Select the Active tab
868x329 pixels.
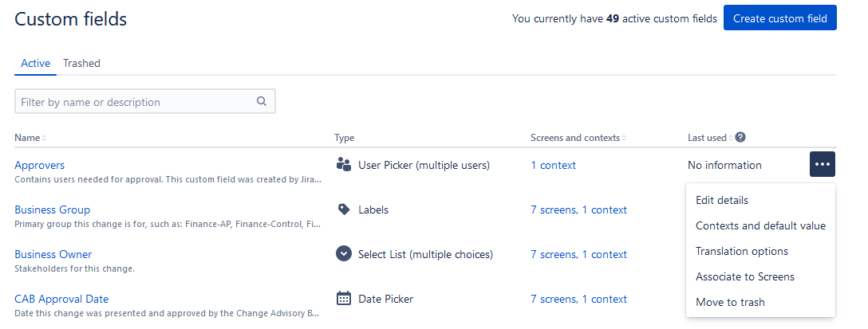pyautogui.click(x=35, y=63)
